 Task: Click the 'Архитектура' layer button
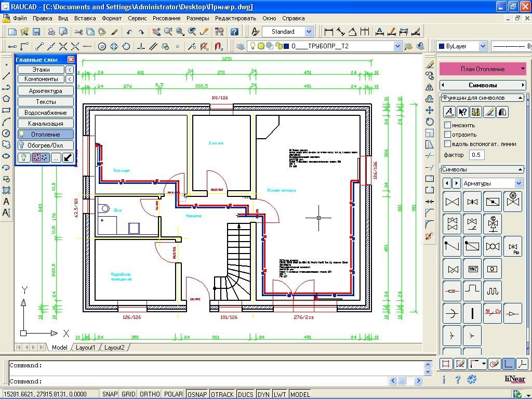tap(46, 91)
